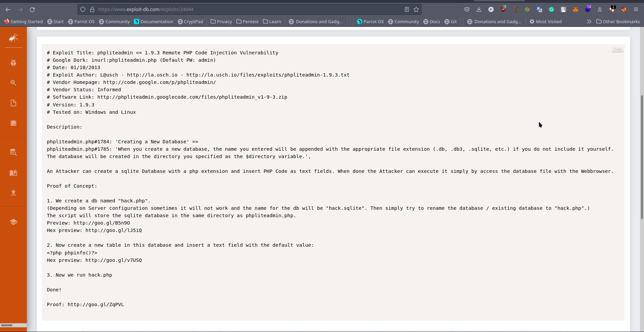Expand the Privacy bookmarks folder
The image size is (644, 332).
pos(221,21)
